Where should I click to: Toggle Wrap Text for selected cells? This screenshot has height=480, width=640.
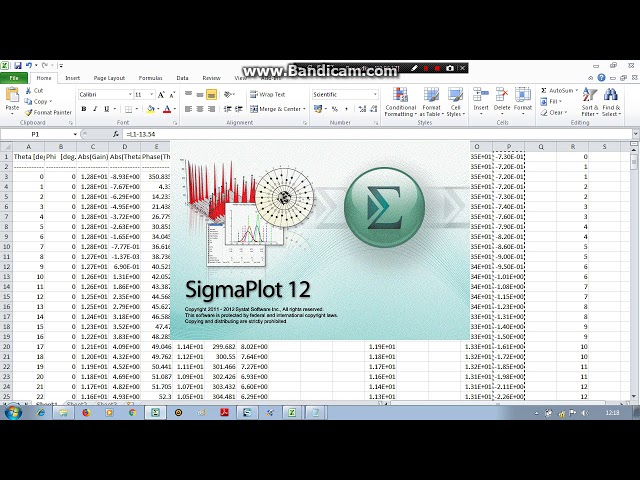coord(267,94)
